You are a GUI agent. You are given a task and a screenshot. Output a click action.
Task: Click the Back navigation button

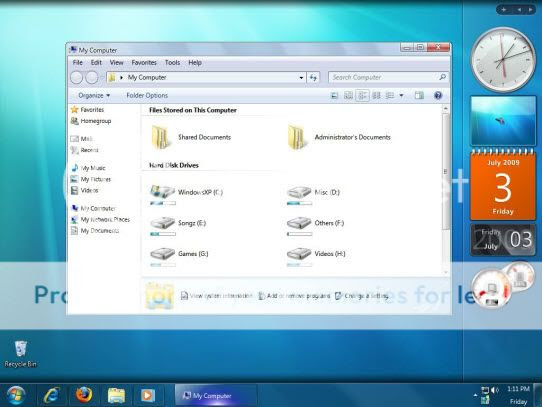76,77
